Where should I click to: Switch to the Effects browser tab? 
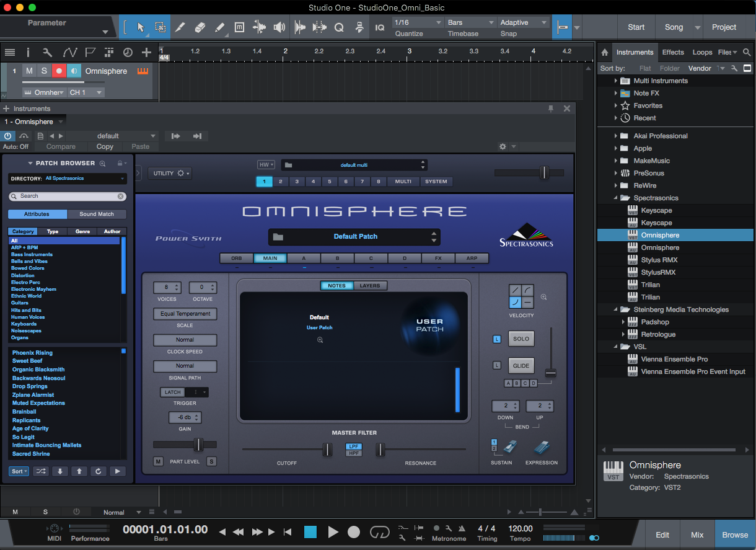pyautogui.click(x=673, y=52)
